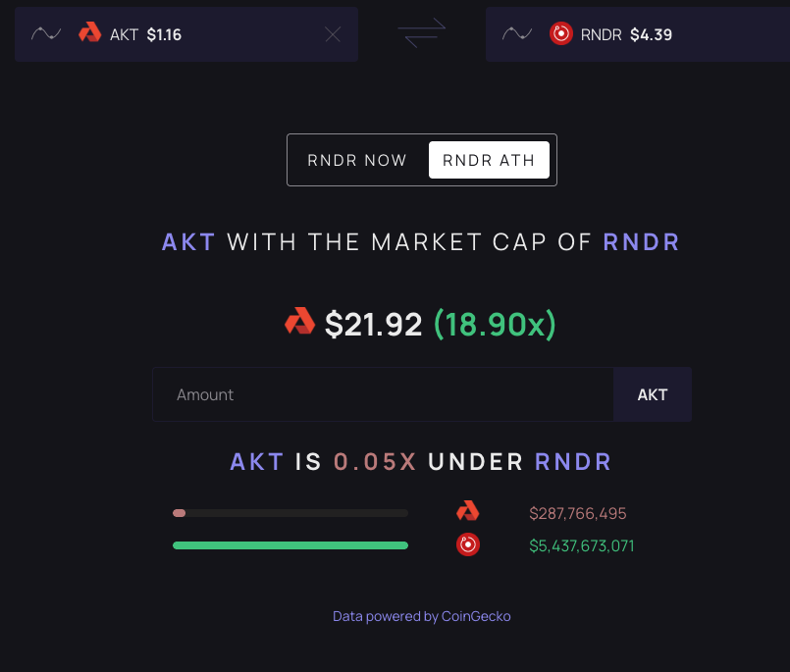This screenshot has height=672, width=790.
Task: Click the AKT chart line icon
Action: pos(45,34)
